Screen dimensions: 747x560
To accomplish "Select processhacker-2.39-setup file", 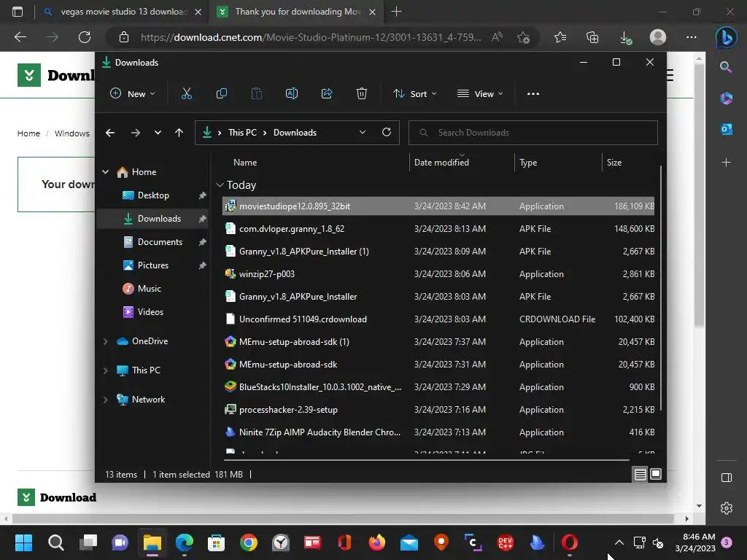I will pos(438,410).
